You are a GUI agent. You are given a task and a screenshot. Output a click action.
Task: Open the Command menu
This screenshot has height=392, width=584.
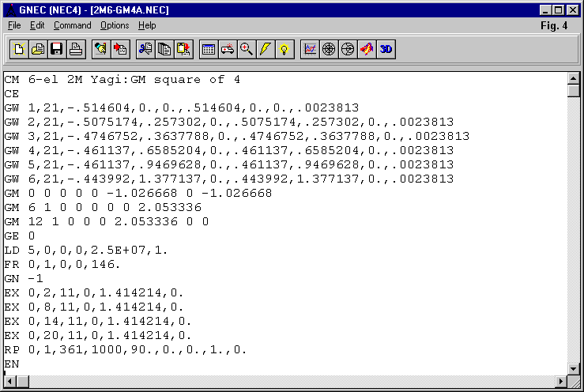click(x=72, y=25)
